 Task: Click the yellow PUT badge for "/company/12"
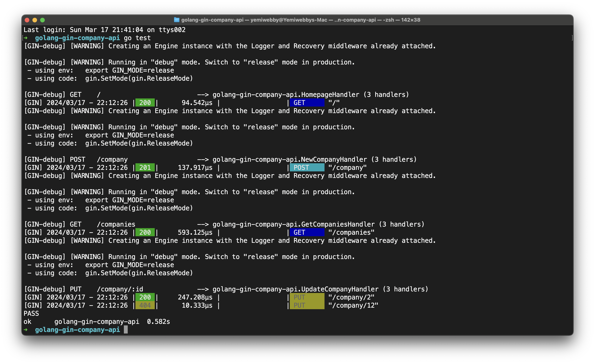pyautogui.click(x=307, y=305)
